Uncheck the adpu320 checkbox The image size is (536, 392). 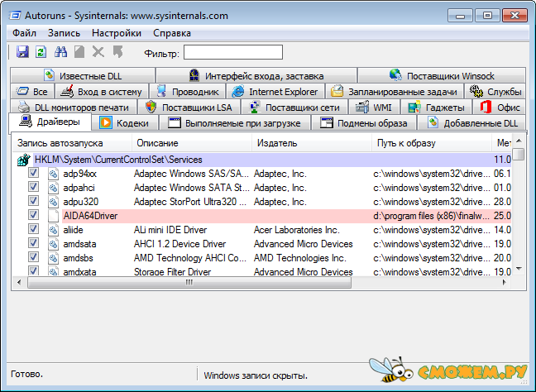coord(33,201)
